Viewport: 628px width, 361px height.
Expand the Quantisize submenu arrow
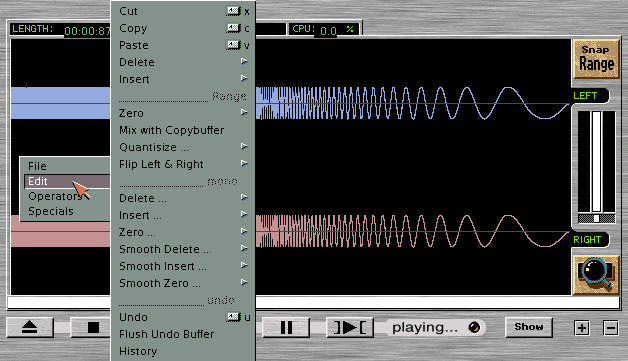tap(244, 147)
